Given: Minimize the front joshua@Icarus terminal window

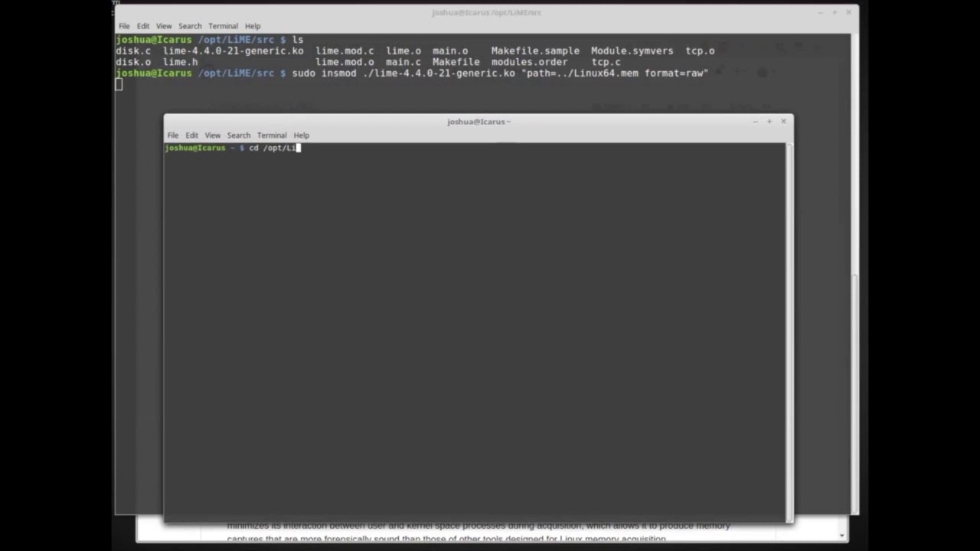Looking at the screenshot, I should tap(756, 121).
